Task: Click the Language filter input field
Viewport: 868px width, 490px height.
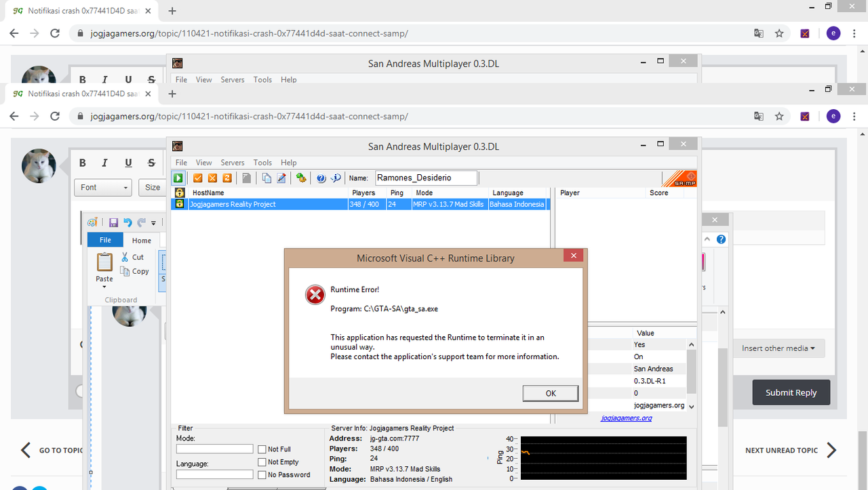Action: point(214,474)
